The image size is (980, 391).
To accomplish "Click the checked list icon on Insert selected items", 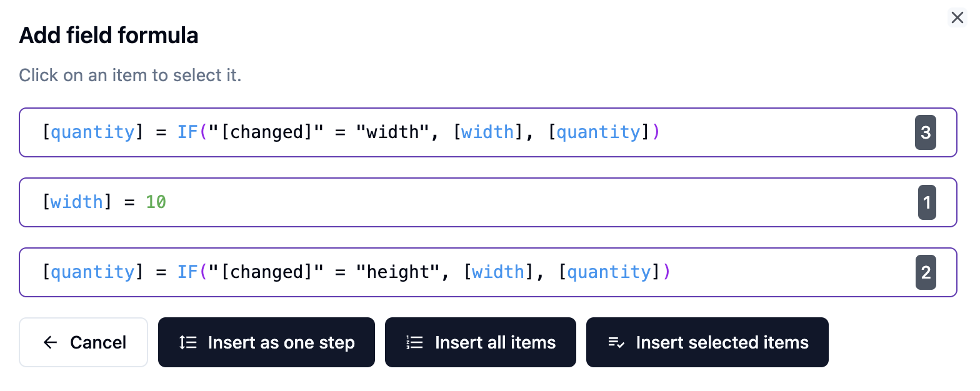I will pyautogui.click(x=616, y=342).
